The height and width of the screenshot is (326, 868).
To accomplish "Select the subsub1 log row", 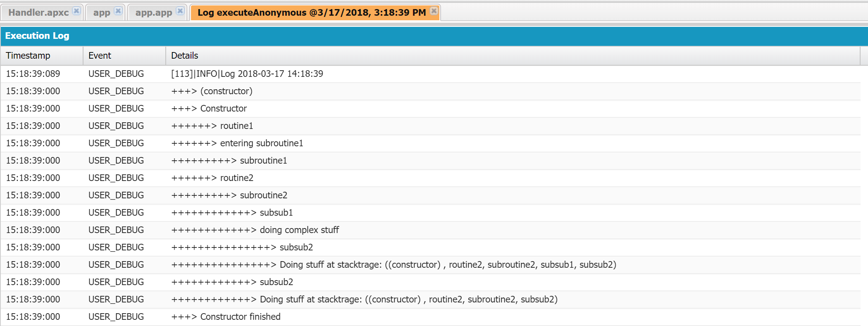I will point(232,212).
